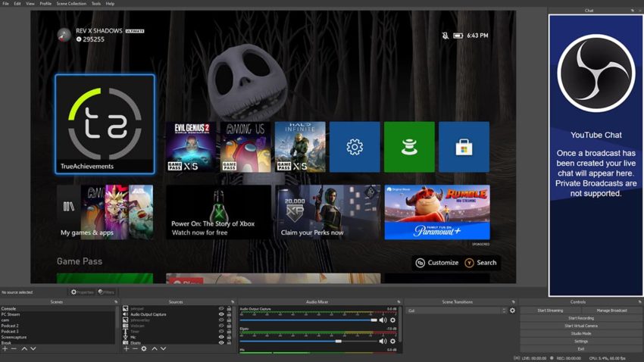This screenshot has height=362, width=644.
Task: Open source properties gear in Sources toolbar
Action: point(144,349)
